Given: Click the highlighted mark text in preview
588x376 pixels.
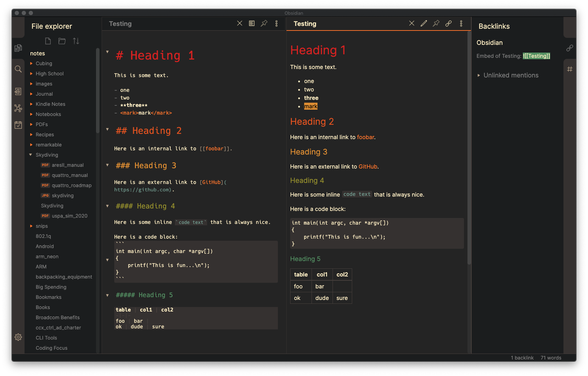Looking at the screenshot, I should click(x=311, y=107).
